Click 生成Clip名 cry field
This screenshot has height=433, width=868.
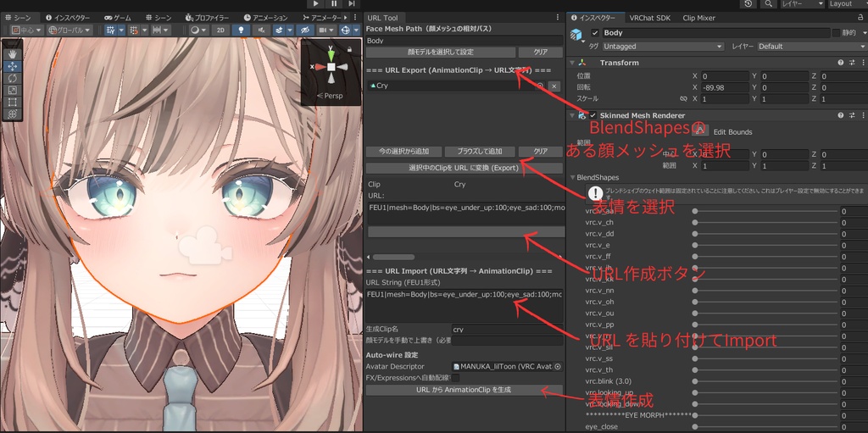click(x=507, y=330)
